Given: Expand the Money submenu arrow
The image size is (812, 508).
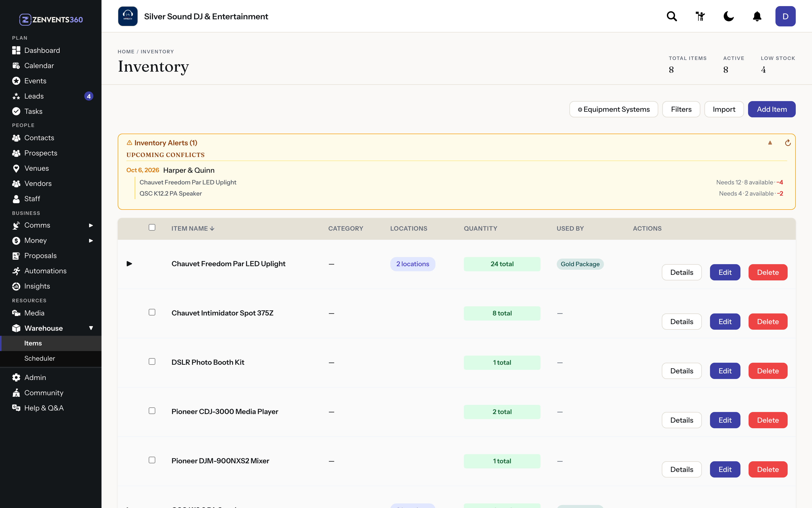Looking at the screenshot, I should [x=91, y=241].
